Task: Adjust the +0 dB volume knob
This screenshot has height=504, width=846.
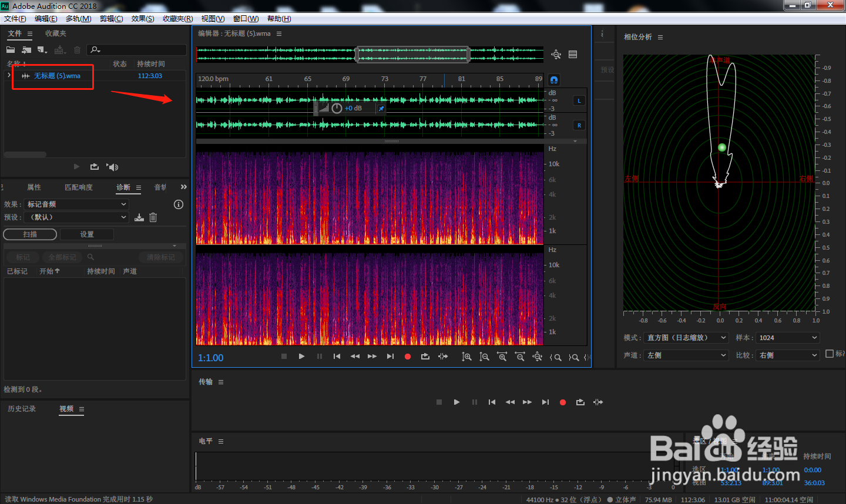Action: [x=337, y=108]
